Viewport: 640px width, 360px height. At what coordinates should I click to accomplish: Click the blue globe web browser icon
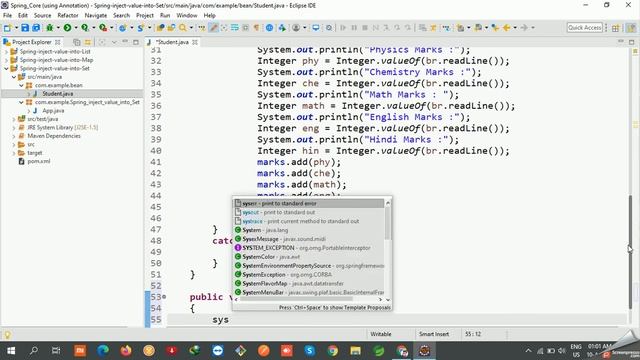[x=269, y=28]
